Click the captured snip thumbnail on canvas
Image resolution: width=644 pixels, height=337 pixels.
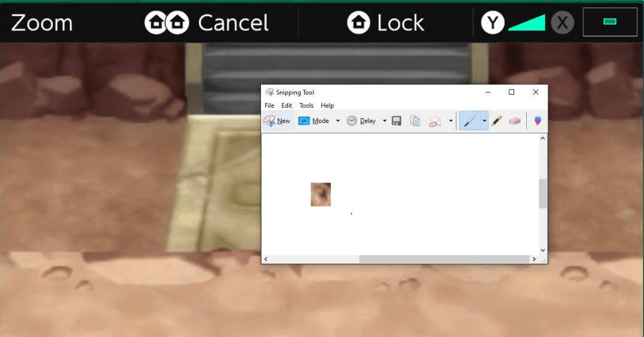[x=320, y=195]
